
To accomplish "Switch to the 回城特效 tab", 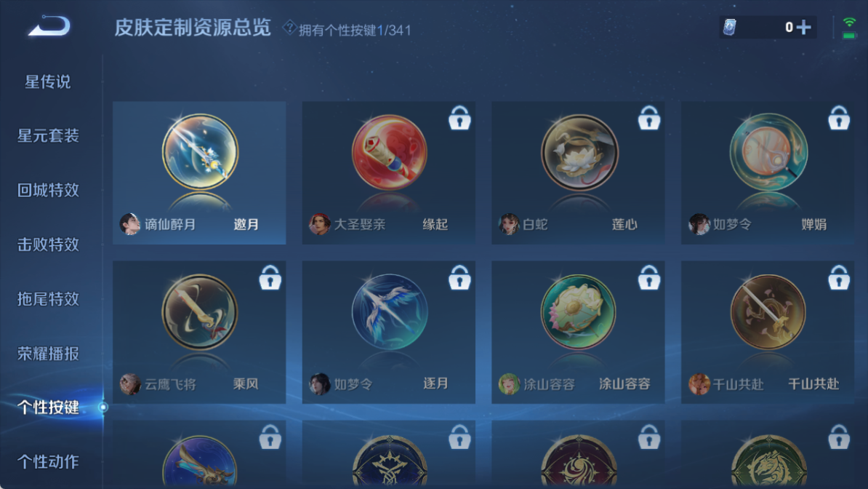I will (x=47, y=190).
